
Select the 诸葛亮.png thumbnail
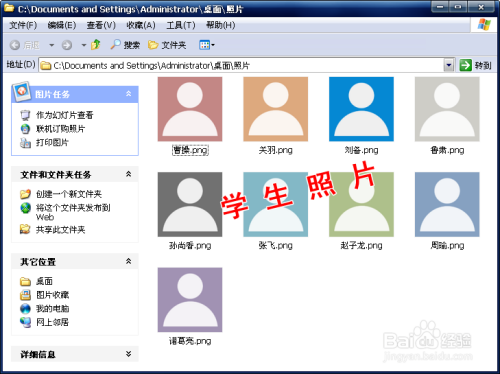point(190,300)
